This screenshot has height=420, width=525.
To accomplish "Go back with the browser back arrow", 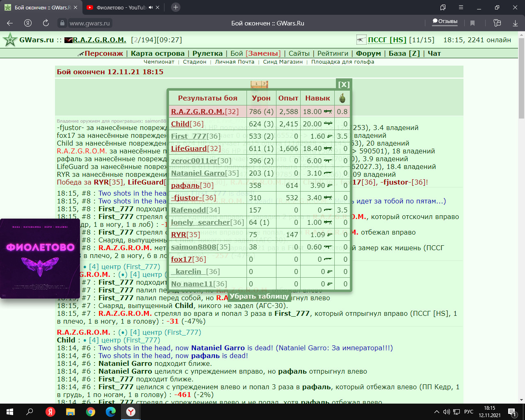I will [x=10, y=23].
